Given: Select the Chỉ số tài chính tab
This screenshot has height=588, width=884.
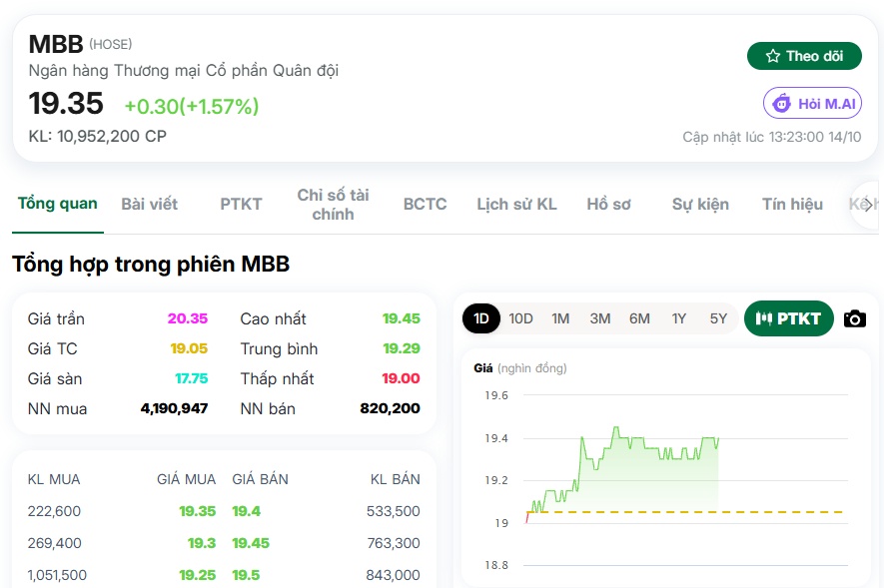Looking at the screenshot, I should [333, 205].
